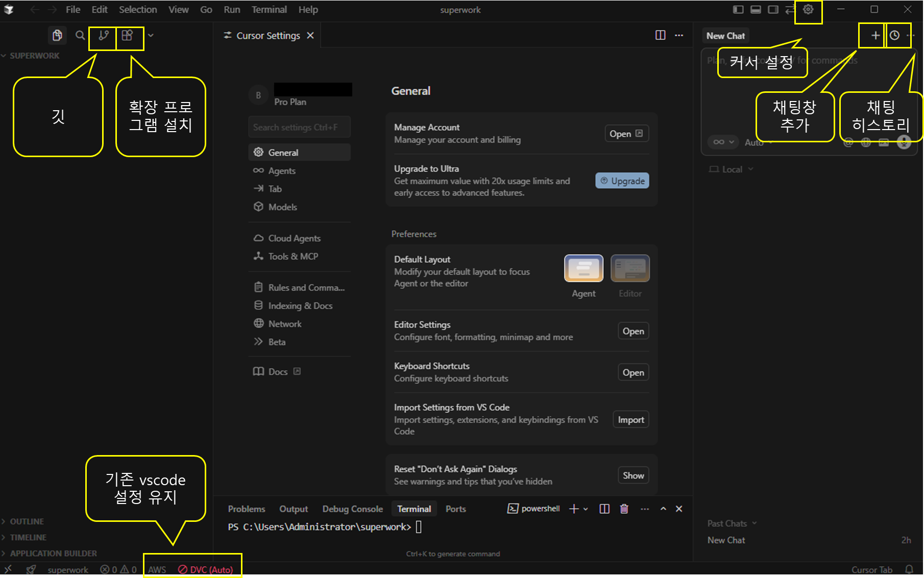The height and width of the screenshot is (578, 924).
Task: Open the Rules and Commands section
Action: tap(299, 288)
